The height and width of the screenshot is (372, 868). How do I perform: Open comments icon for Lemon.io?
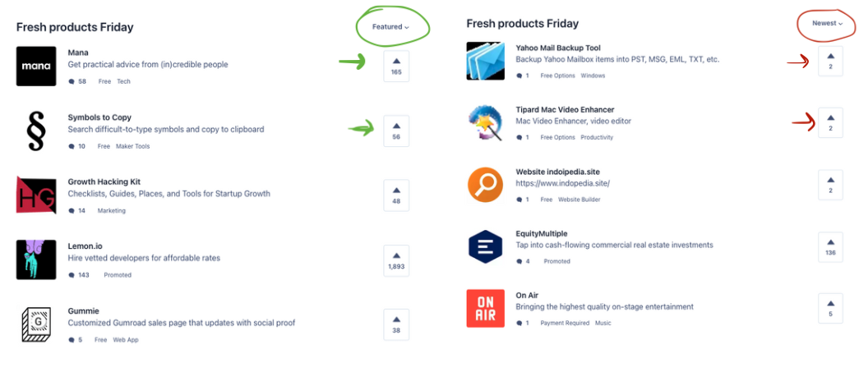point(72,275)
